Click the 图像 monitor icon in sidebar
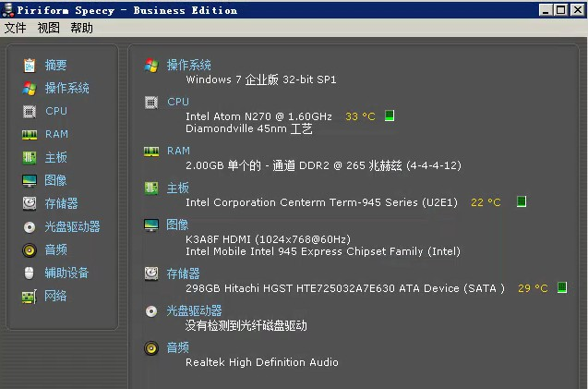The image size is (588, 389). click(30, 180)
